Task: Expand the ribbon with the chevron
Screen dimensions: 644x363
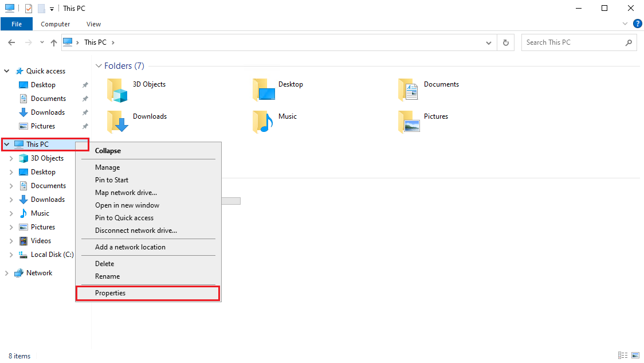Action: coord(625,24)
